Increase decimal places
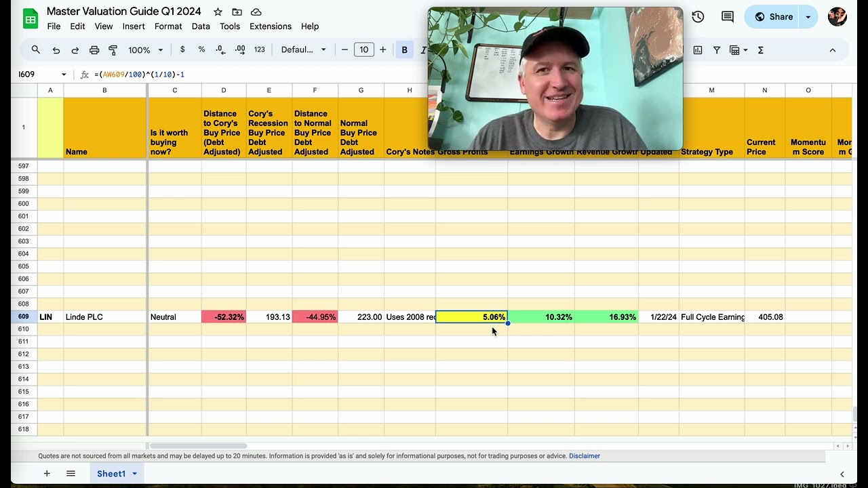 coord(240,49)
